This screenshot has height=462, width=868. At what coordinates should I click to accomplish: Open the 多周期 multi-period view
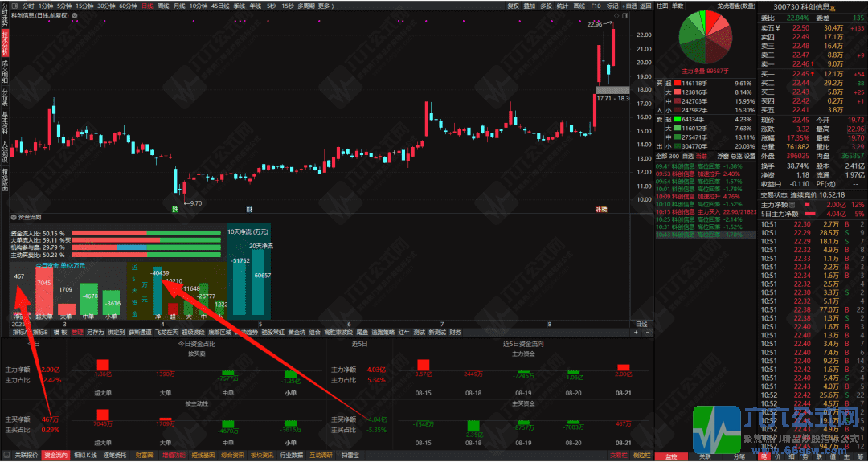tap(305, 6)
